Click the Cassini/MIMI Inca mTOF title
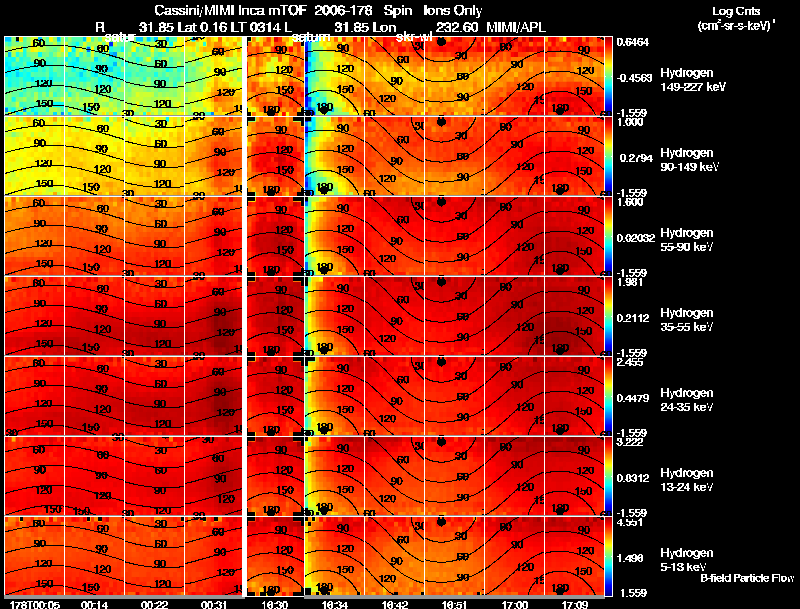 [231, 11]
